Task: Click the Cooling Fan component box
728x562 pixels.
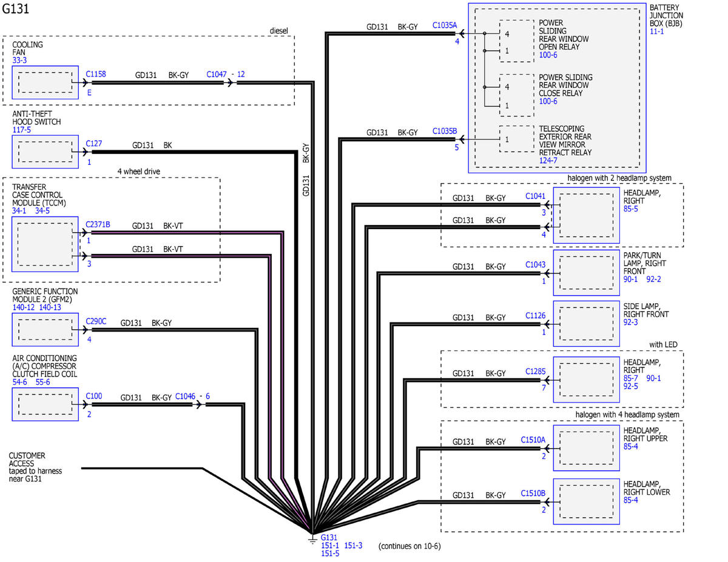Action: 45,82
